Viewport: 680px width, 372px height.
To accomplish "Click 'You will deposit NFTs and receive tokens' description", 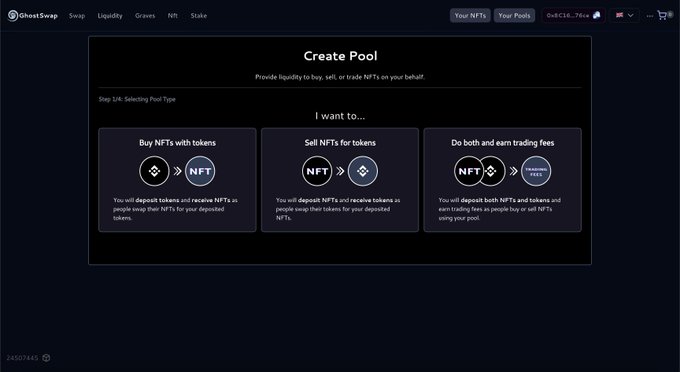I will [x=338, y=209].
